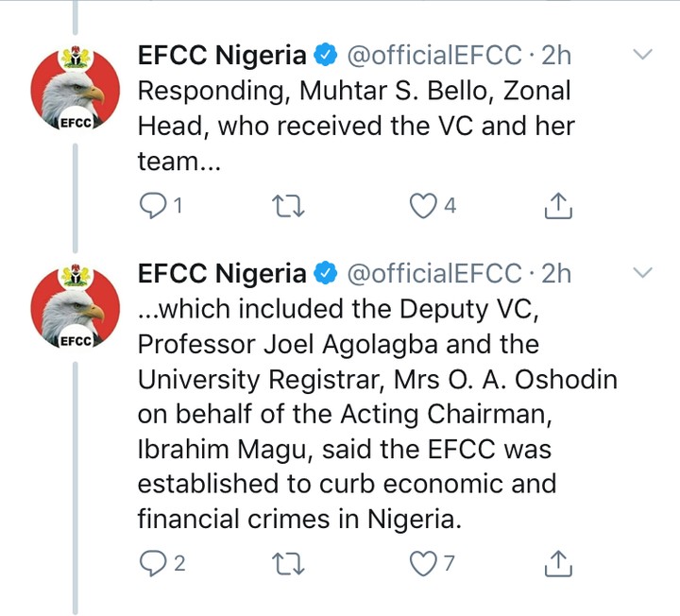
Task: Reply to the Muhtar S. Bello tweet
Action: tap(153, 204)
